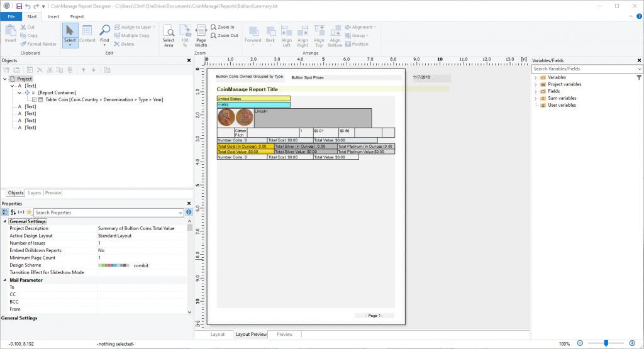
Task: Open the Find magnifier tool
Action: tap(105, 35)
